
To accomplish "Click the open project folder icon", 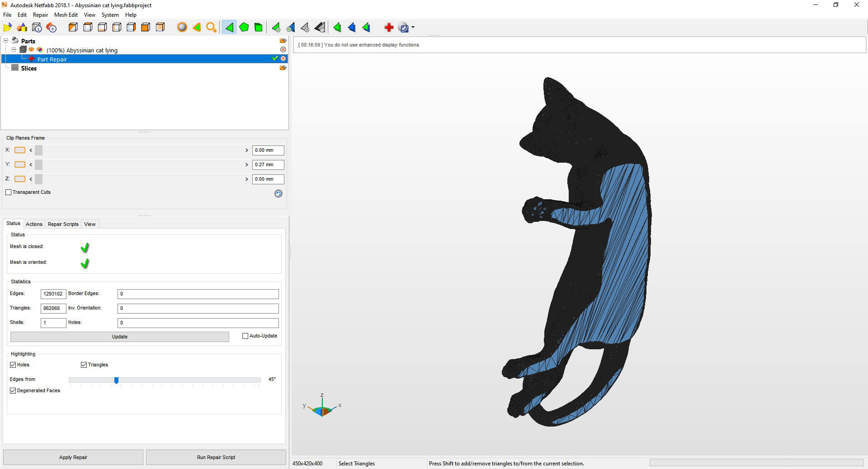I will (x=7, y=28).
